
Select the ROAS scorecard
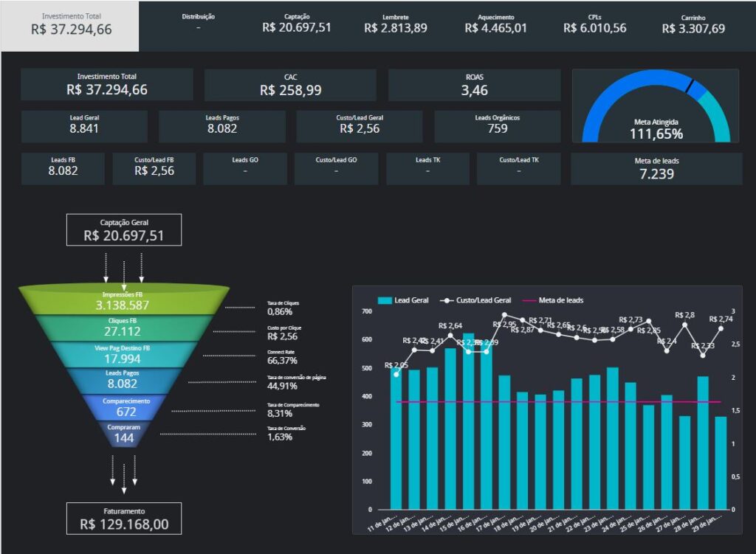point(474,85)
